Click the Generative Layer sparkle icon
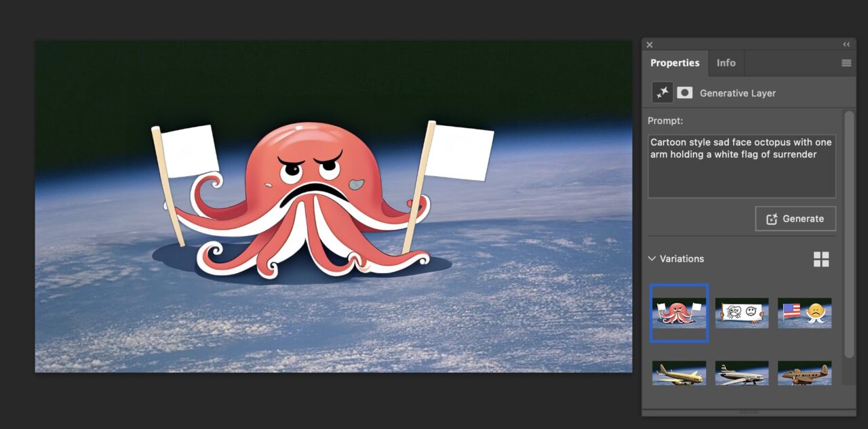 (x=662, y=93)
